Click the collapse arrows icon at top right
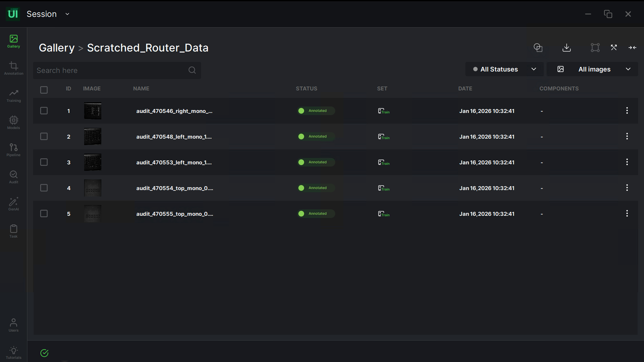The image size is (644, 362). 632,47
